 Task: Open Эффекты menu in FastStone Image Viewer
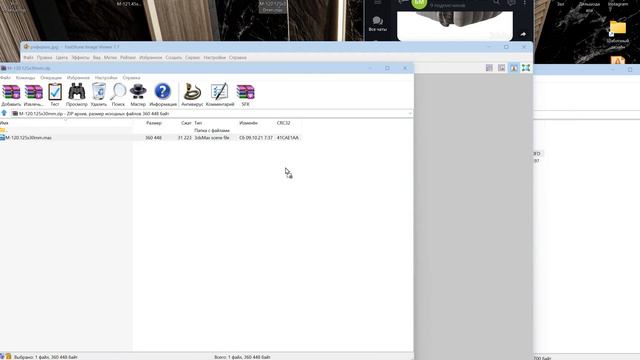[80, 58]
